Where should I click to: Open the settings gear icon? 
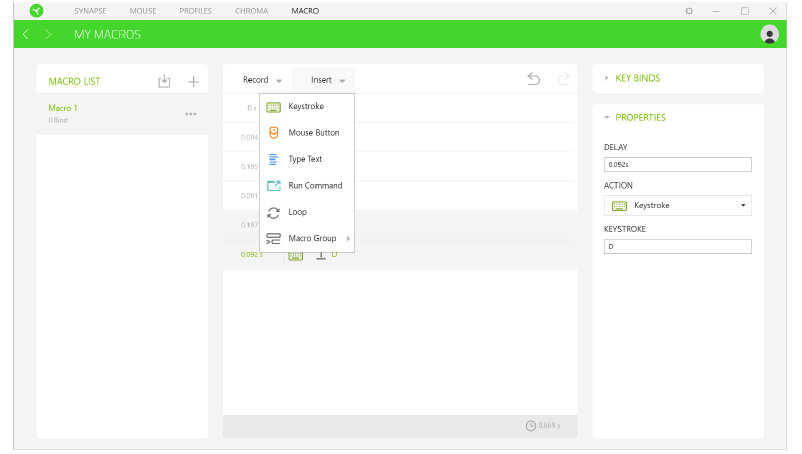click(689, 11)
